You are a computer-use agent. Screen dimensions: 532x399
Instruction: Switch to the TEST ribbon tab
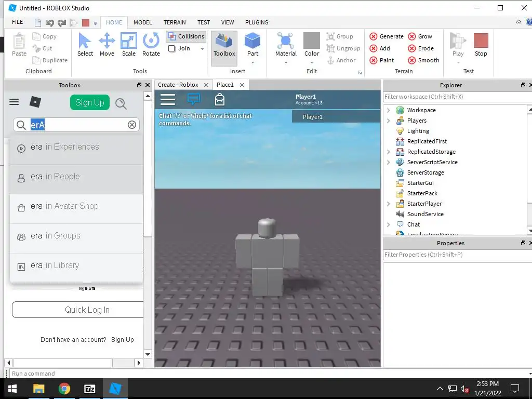204,22
